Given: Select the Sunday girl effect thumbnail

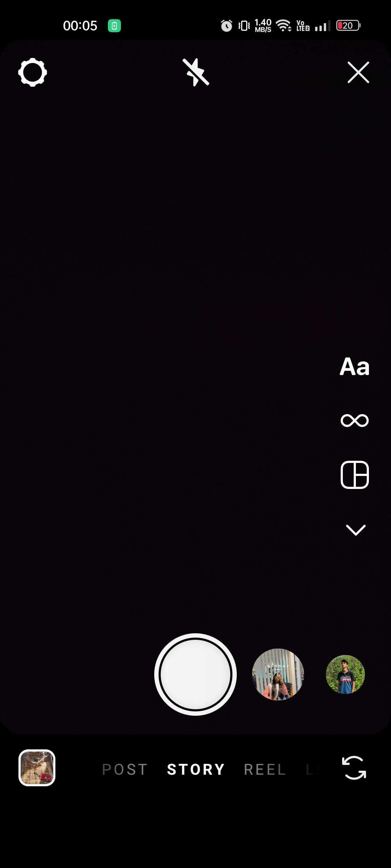Looking at the screenshot, I should click(x=278, y=675).
